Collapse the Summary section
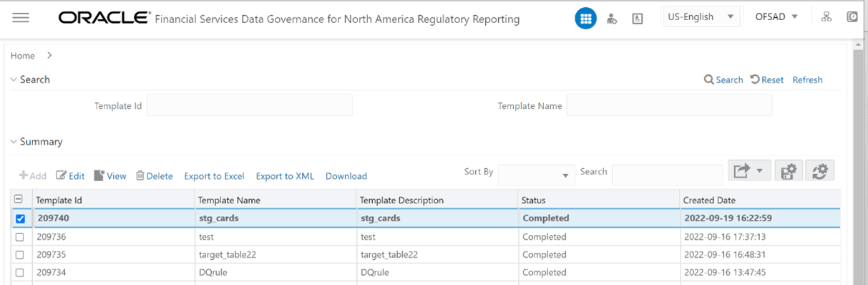This screenshot has width=868, height=285. pyautogui.click(x=14, y=142)
